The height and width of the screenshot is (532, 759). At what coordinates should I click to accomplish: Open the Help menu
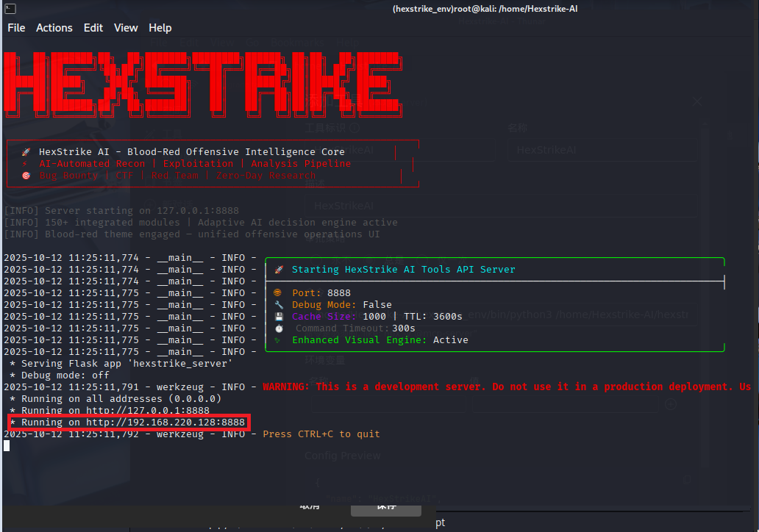pos(160,28)
